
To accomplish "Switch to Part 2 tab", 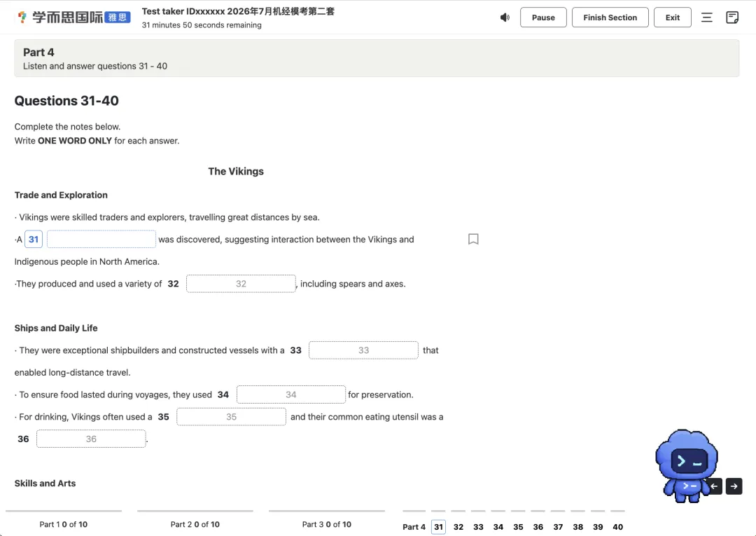I will [x=195, y=524].
